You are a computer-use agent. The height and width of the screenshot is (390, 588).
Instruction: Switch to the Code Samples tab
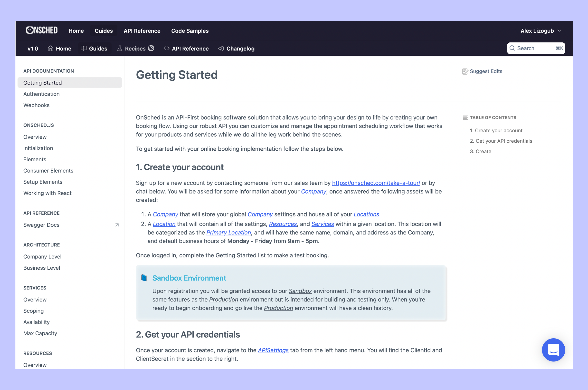[190, 31]
